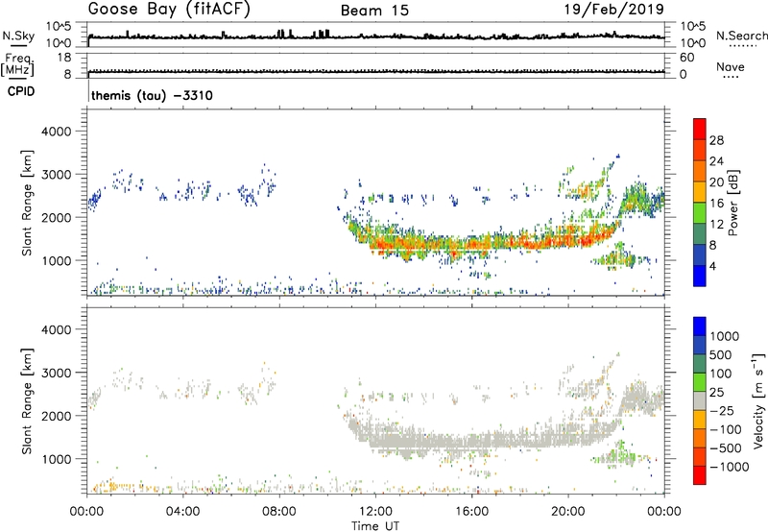Click the "-25" velocity colorbar label
The height and width of the screenshot is (532, 768).
[x=722, y=411]
